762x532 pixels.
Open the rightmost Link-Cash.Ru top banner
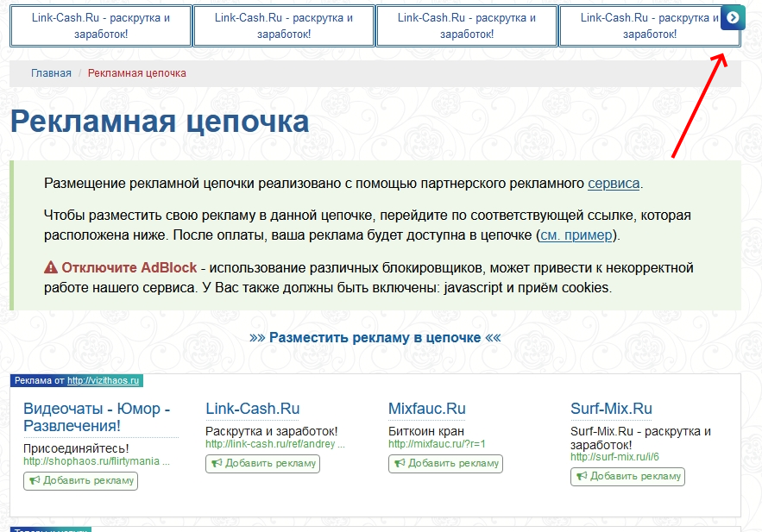(x=650, y=26)
